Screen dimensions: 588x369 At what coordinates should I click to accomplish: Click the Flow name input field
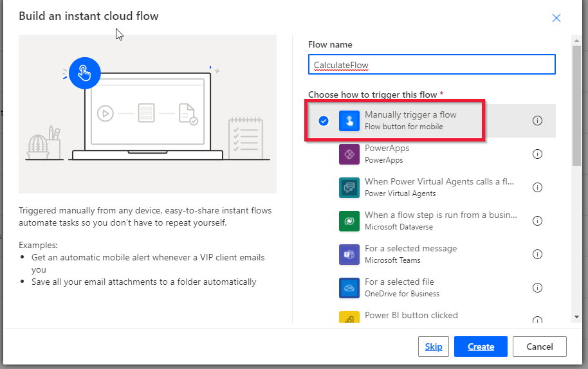pos(432,64)
